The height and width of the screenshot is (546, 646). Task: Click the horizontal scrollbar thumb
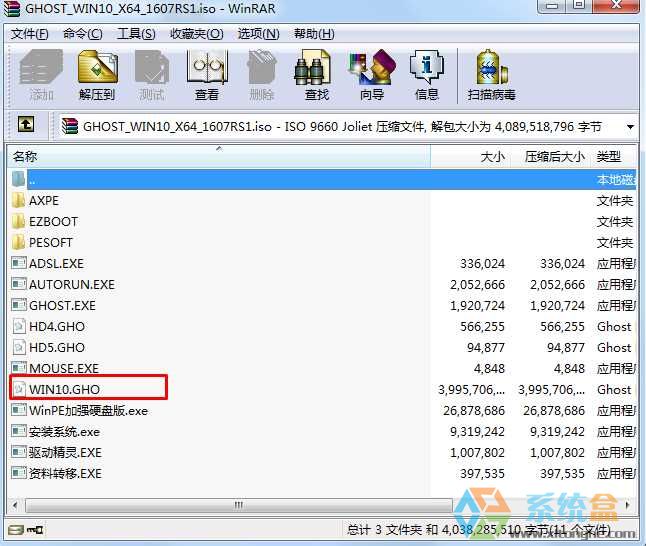coord(239,505)
